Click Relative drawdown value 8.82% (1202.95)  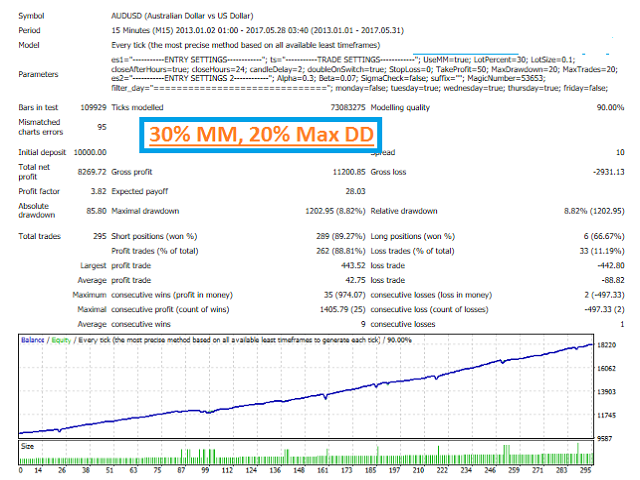point(594,211)
